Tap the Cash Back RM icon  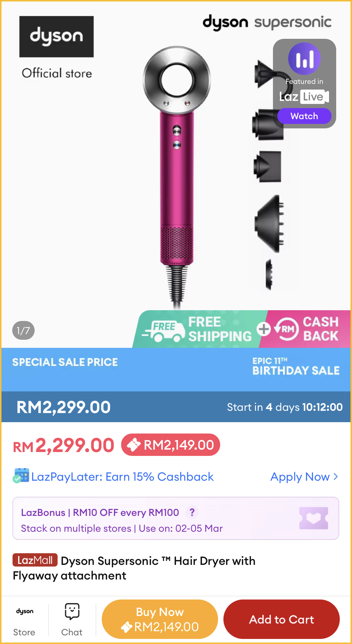pyautogui.click(x=287, y=329)
